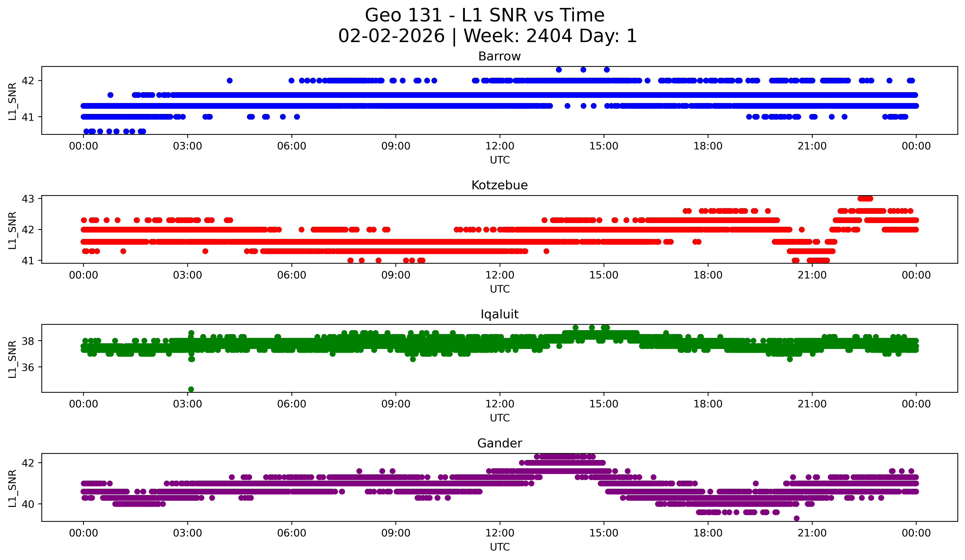Click the 12:00 tick label below Barrow plot

click(499, 146)
